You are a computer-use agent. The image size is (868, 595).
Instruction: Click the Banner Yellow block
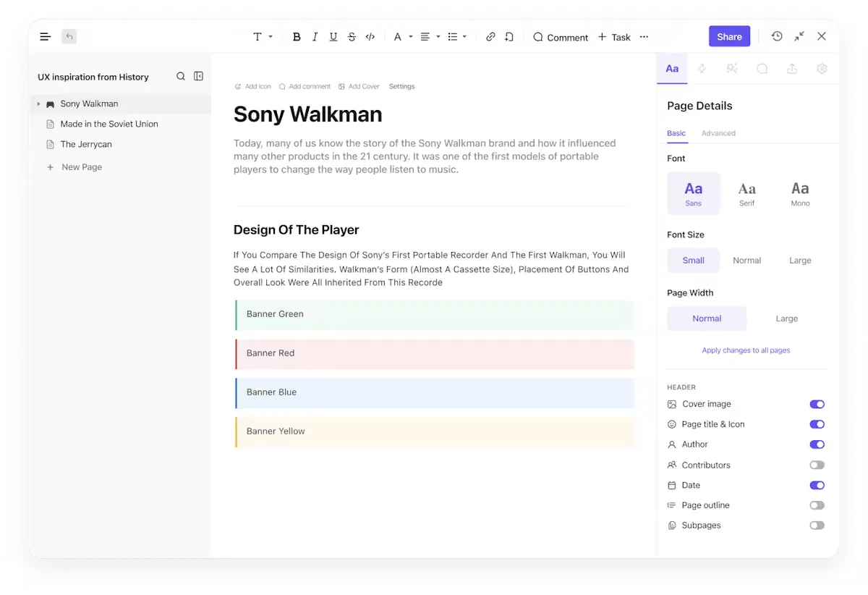pos(434,431)
